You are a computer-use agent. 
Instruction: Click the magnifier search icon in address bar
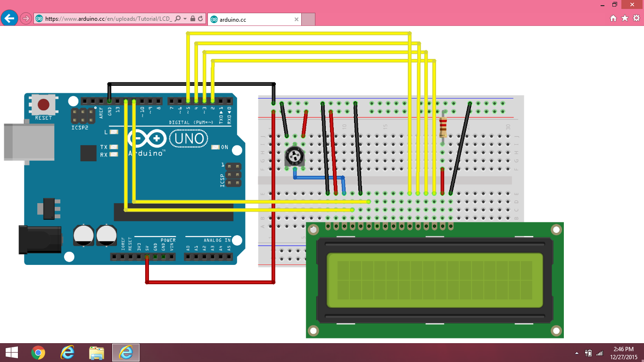coord(178,19)
